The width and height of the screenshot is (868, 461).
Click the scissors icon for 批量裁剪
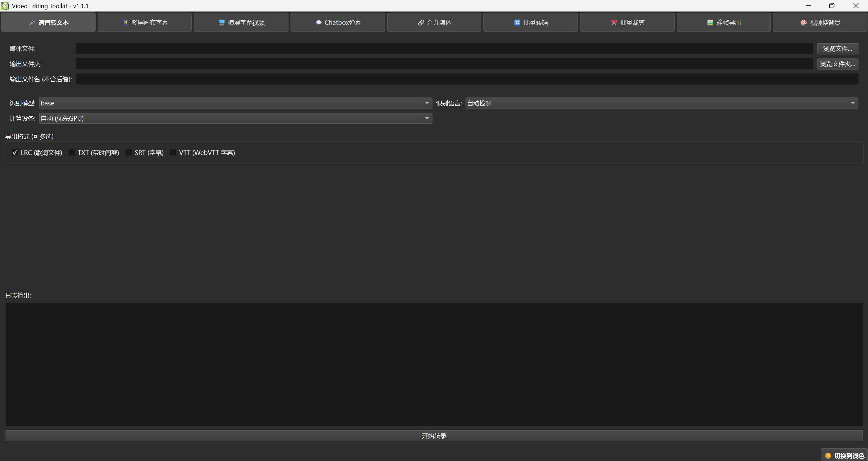click(614, 23)
